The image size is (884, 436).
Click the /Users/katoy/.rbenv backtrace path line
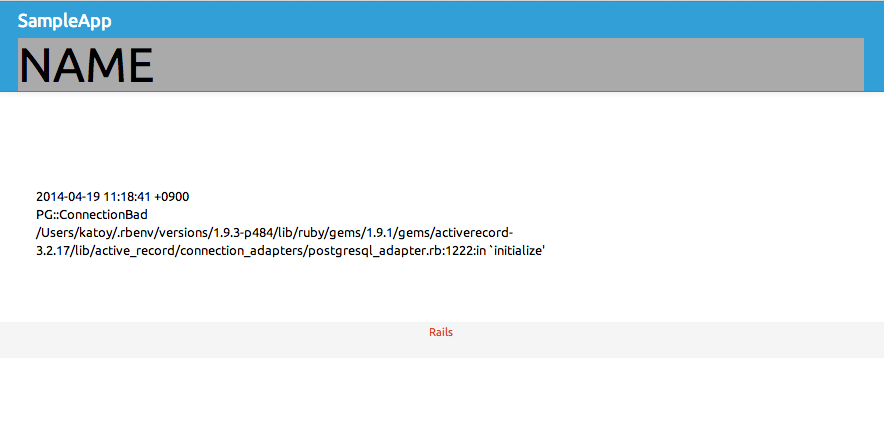[275, 233]
